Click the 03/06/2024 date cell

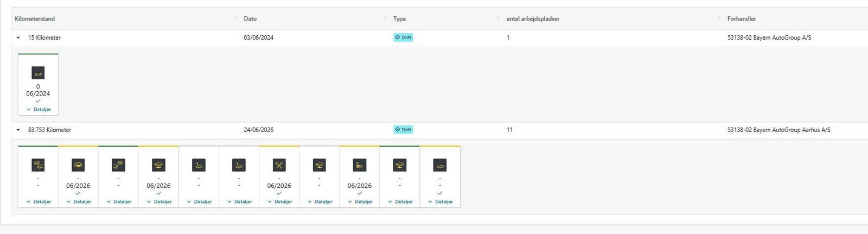pyautogui.click(x=259, y=37)
